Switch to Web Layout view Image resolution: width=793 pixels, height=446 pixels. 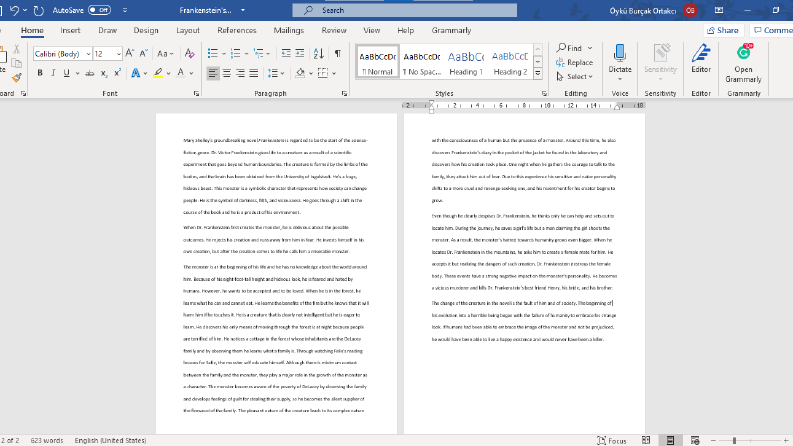[x=695, y=440]
